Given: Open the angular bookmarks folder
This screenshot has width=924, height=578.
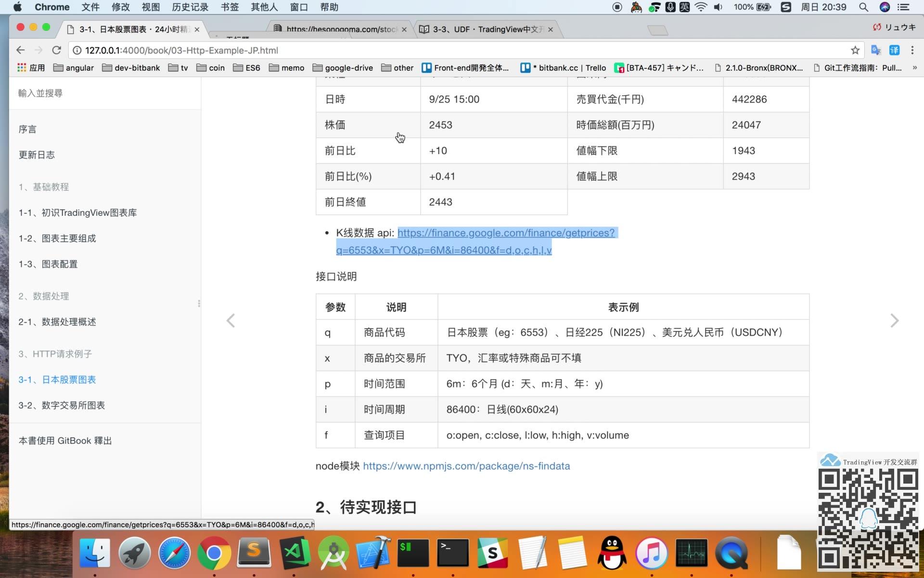Looking at the screenshot, I should click(73, 68).
